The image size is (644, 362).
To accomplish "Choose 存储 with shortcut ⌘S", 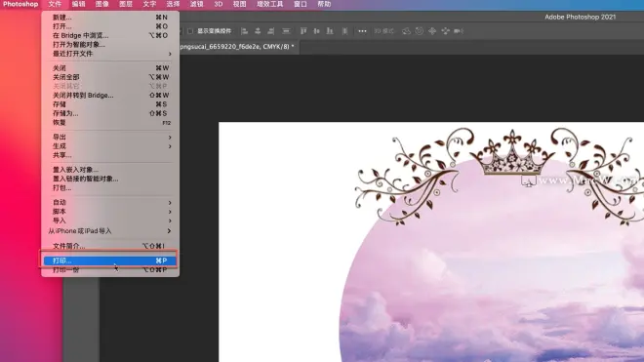I will pyautogui.click(x=110, y=104).
